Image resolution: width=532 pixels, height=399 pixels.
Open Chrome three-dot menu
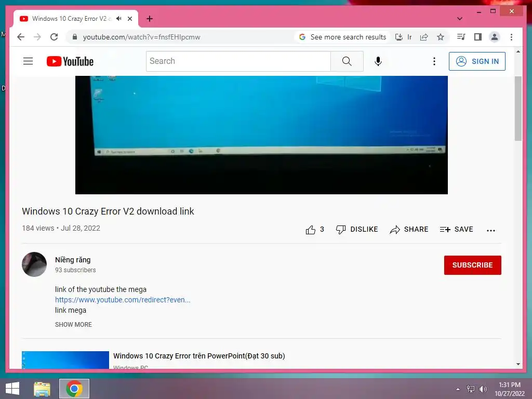tap(511, 37)
